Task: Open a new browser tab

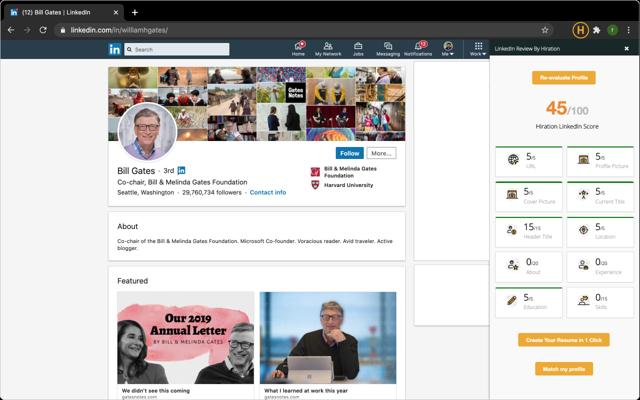Action: [135, 11]
